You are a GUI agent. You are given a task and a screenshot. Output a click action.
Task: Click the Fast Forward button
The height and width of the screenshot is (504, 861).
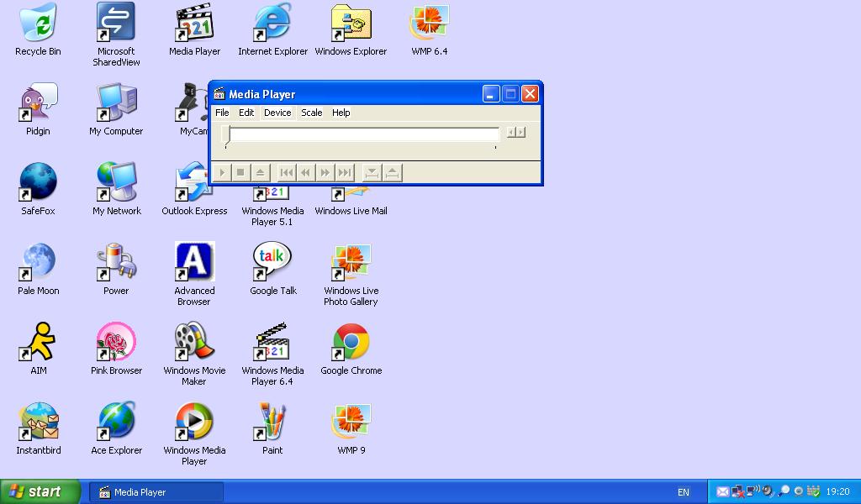tap(325, 173)
